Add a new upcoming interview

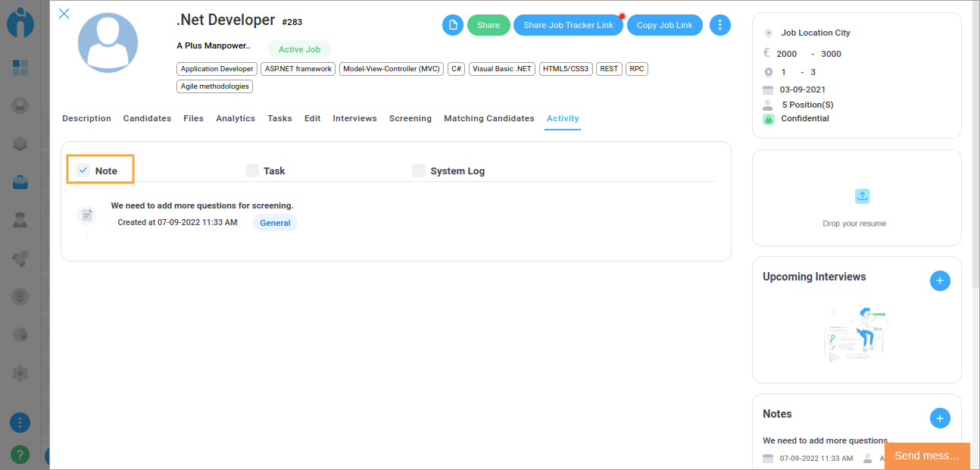pyautogui.click(x=939, y=280)
